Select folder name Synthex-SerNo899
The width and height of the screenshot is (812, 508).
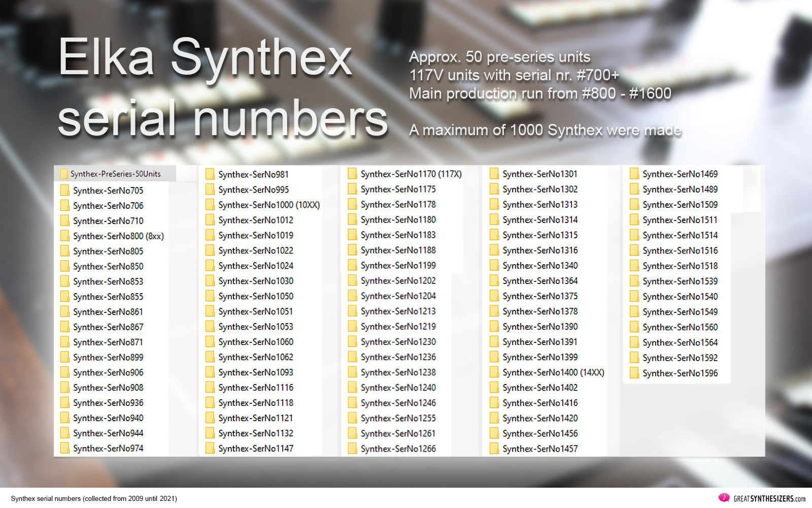(x=108, y=358)
